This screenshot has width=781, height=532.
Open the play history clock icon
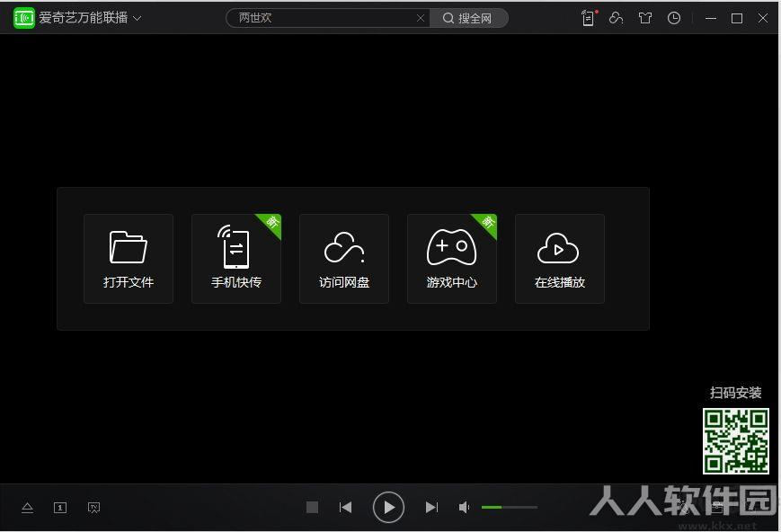tap(674, 19)
